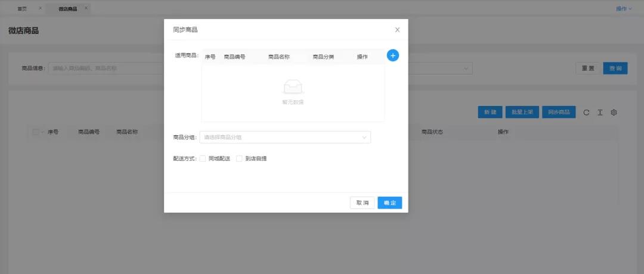Check the 到店自提 delivery option
644x274 pixels.
coord(239,158)
